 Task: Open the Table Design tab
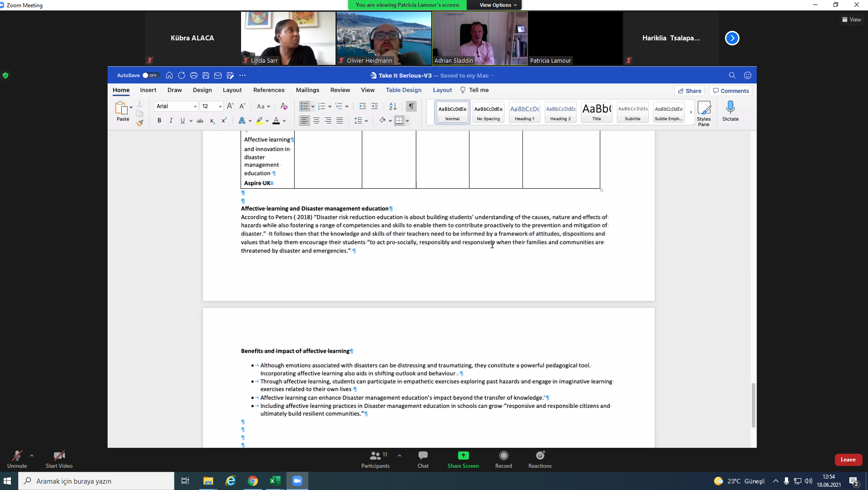click(x=403, y=90)
